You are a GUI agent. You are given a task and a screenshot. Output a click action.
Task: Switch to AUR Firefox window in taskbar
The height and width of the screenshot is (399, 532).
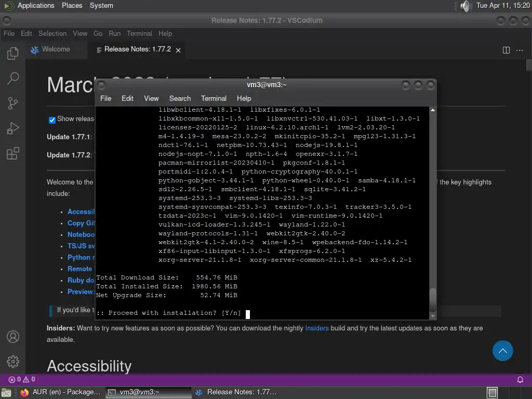(60, 392)
